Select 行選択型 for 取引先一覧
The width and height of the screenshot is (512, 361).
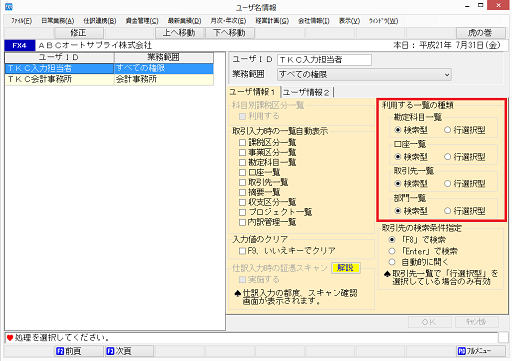pyautogui.click(x=447, y=184)
